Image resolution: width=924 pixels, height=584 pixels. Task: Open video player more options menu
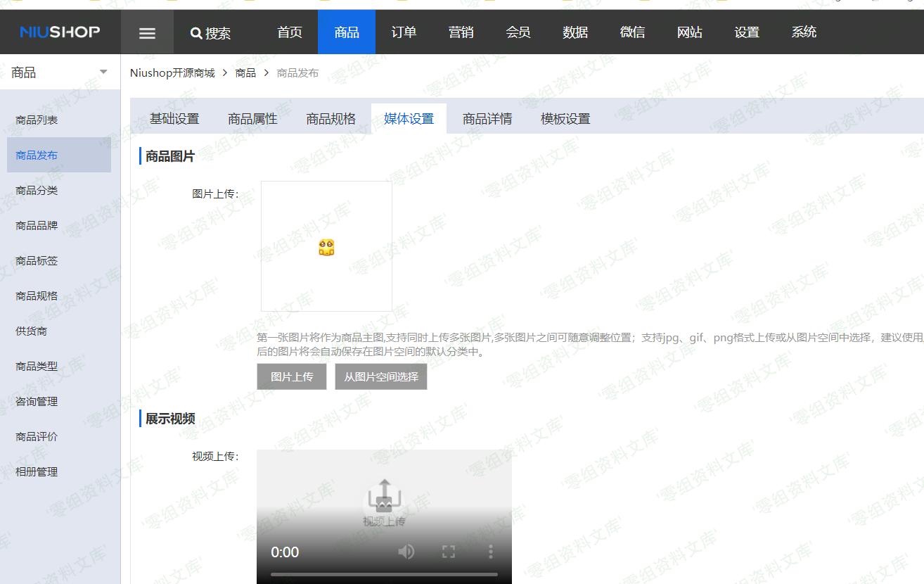(491, 552)
